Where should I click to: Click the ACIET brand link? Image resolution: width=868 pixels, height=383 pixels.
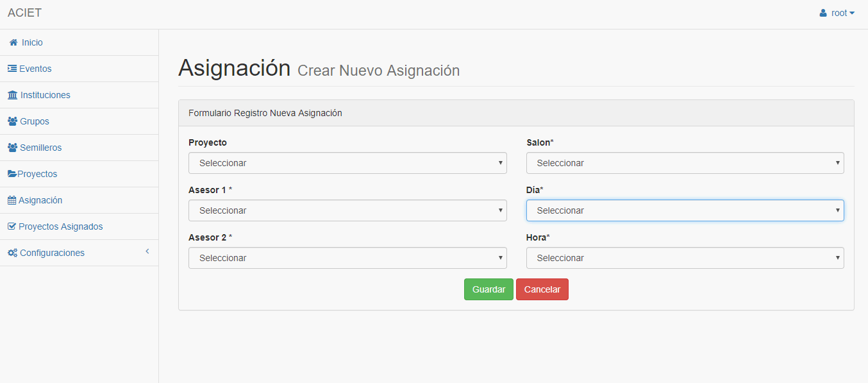(24, 13)
